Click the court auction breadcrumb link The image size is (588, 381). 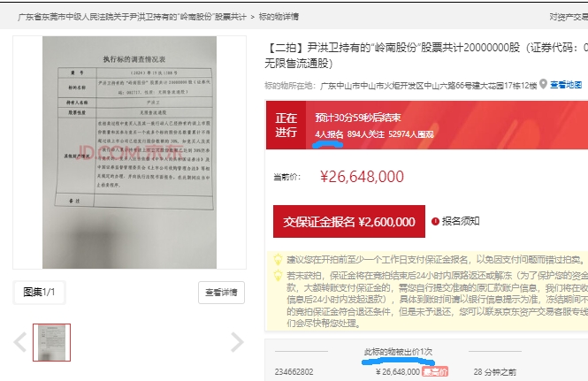coord(132,17)
